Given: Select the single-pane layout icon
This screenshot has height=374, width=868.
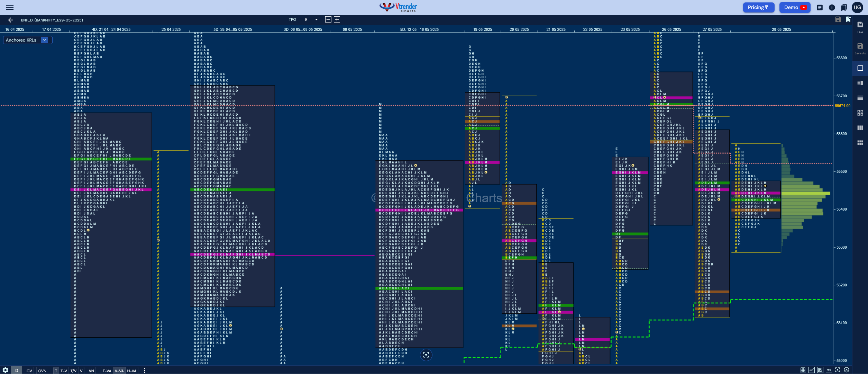Looking at the screenshot, I should point(860,68).
